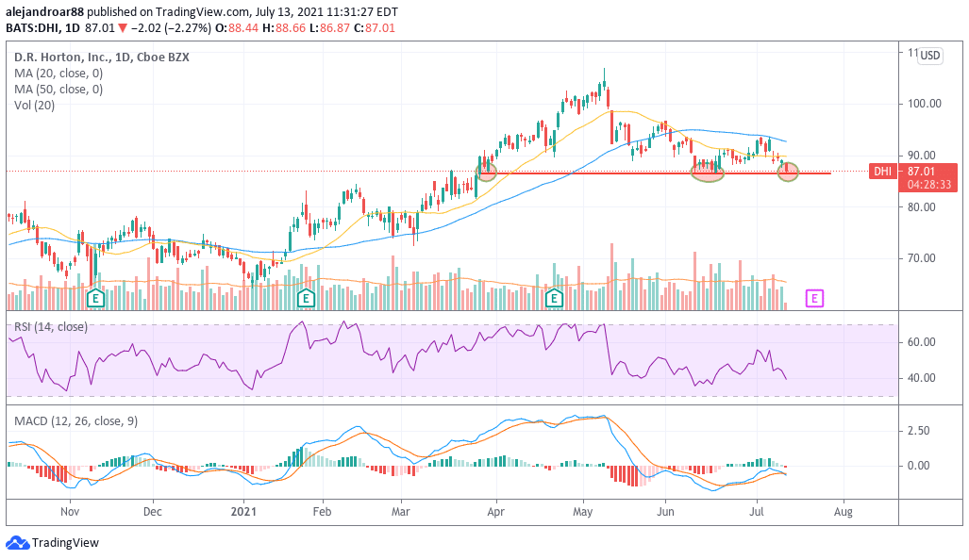The height and width of the screenshot is (560, 969).
Task: Click the circled latest candle in July
Action: 787,172
